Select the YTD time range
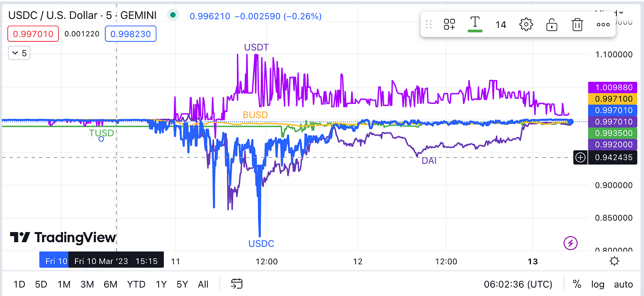The image size is (644, 296). pos(136,284)
